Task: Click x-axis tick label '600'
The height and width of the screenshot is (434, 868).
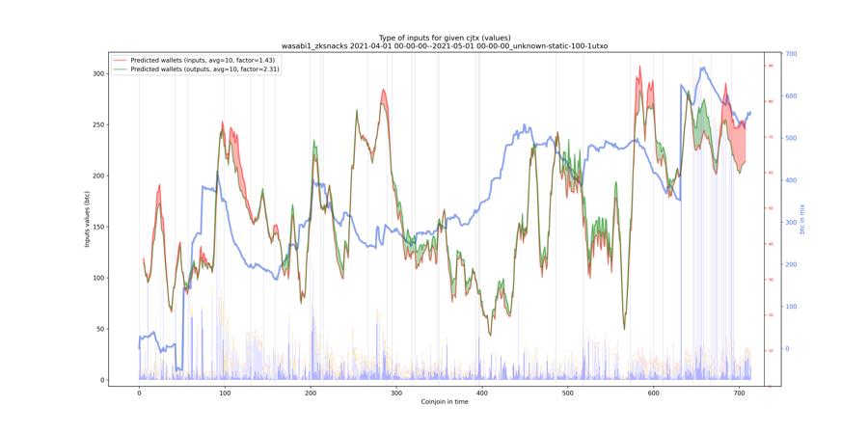Action: 653,392
